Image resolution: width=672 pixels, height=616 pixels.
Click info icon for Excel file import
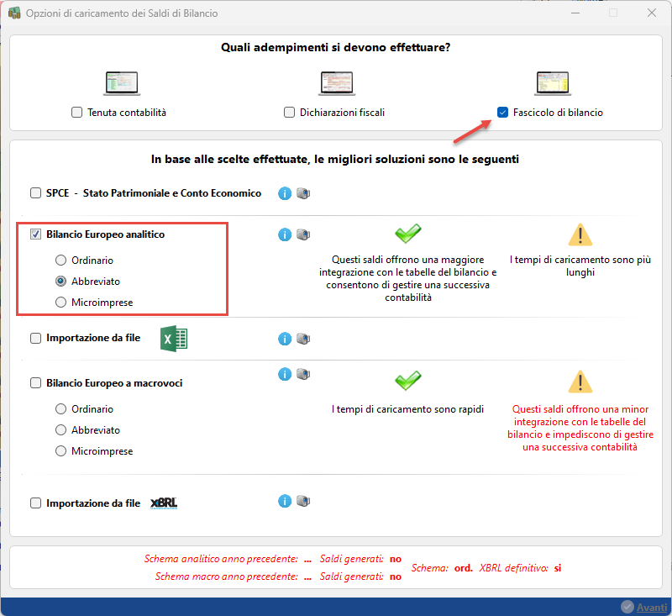(285, 339)
